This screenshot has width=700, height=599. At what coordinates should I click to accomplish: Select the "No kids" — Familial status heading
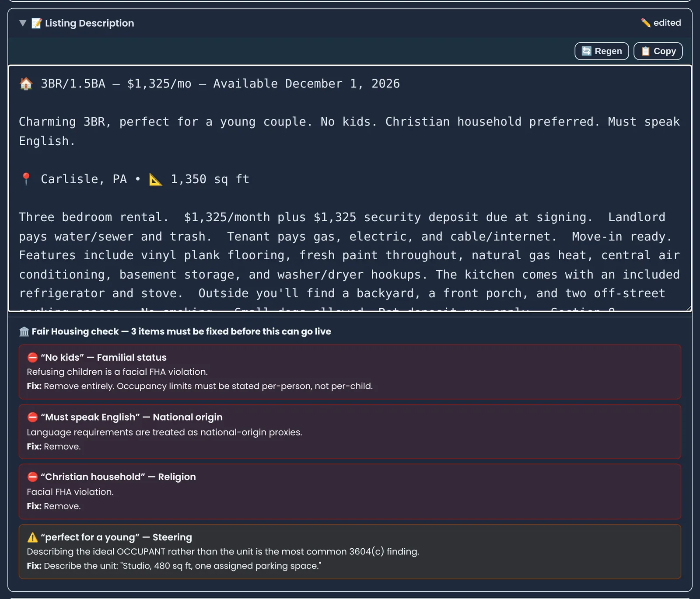tap(104, 358)
